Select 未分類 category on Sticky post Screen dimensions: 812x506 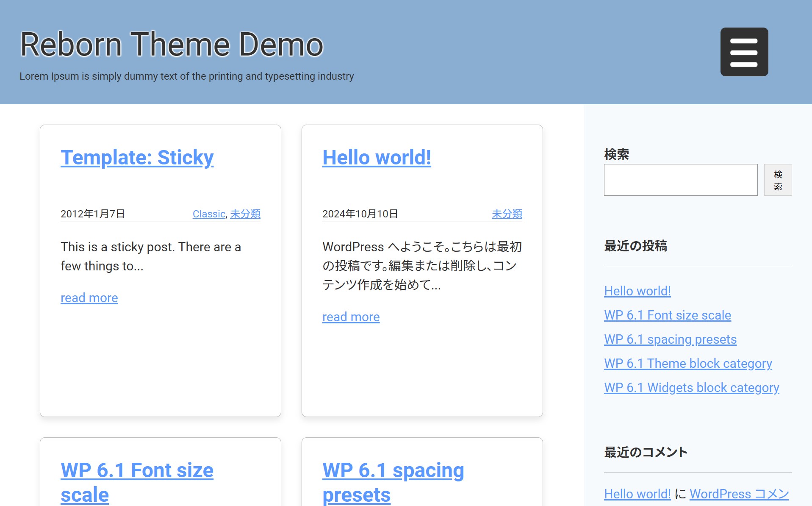tap(245, 214)
